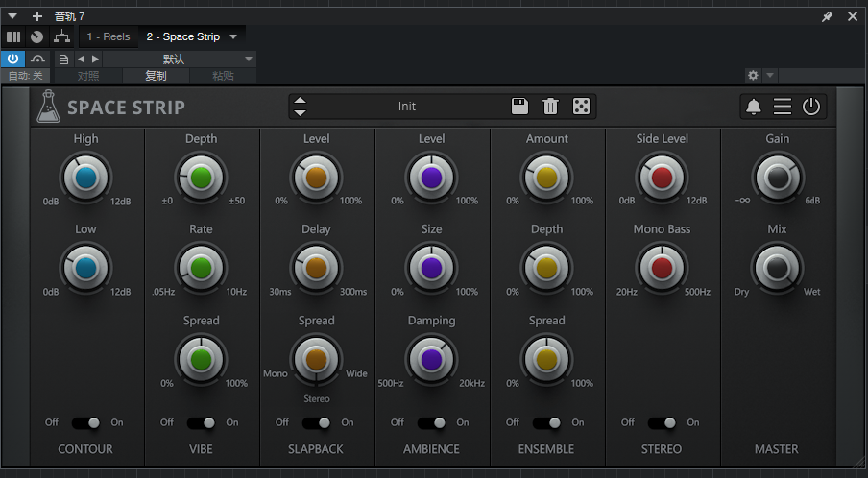Image resolution: width=868 pixels, height=478 pixels.
Task: Click the Vibe Depth green knob
Action: pyautogui.click(x=201, y=179)
